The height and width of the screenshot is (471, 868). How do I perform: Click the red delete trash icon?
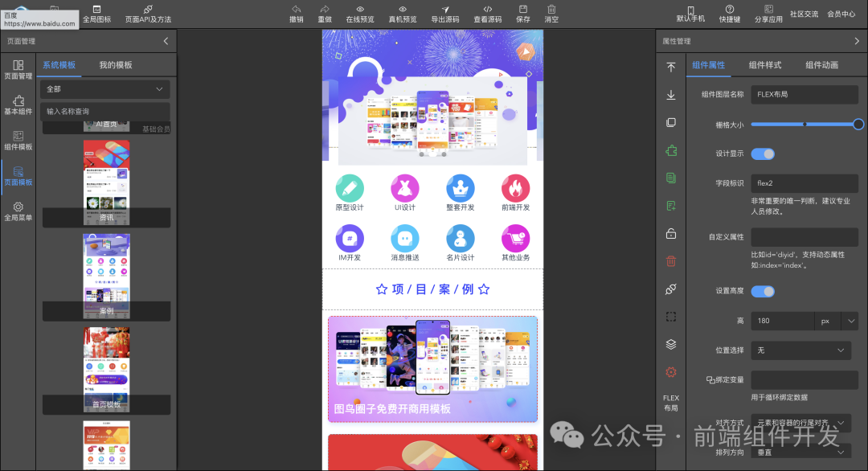(x=671, y=261)
